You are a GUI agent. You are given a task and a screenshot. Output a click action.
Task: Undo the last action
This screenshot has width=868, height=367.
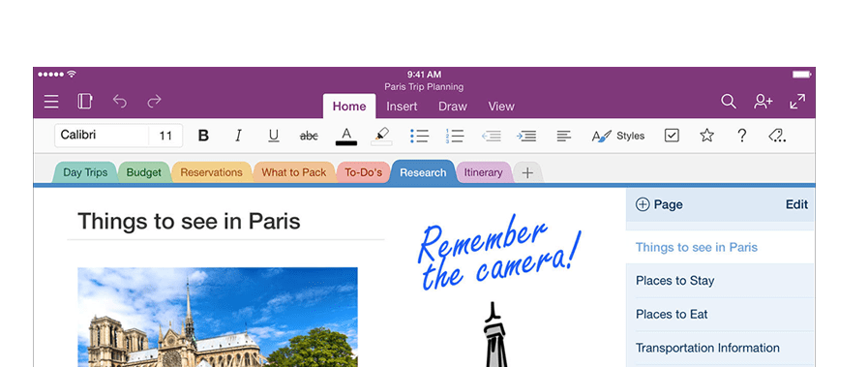(120, 102)
